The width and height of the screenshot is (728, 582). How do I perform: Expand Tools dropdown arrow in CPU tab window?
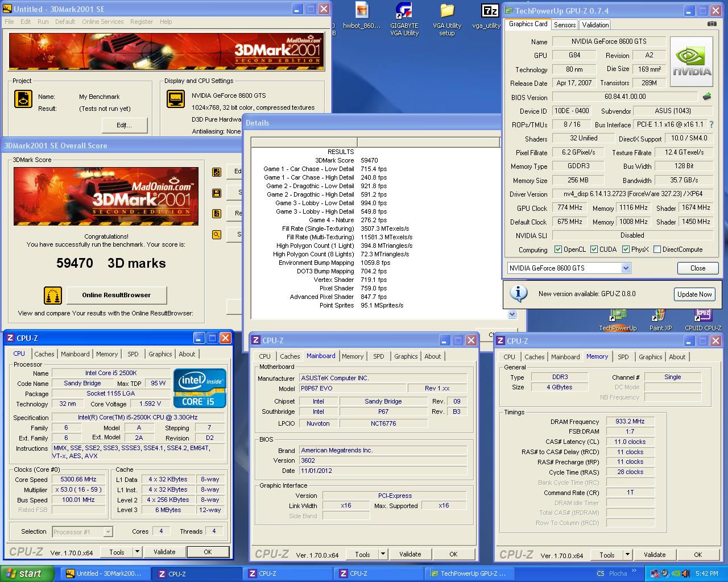point(137,552)
